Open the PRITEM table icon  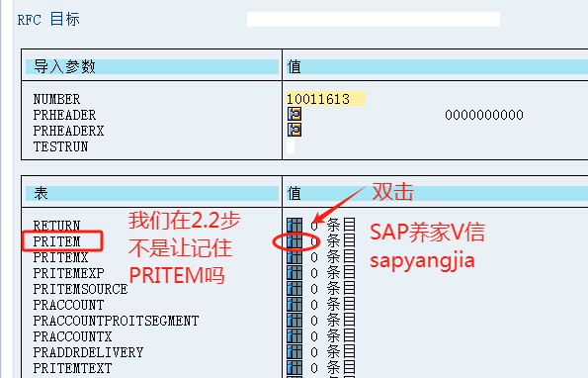click(294, 241)
